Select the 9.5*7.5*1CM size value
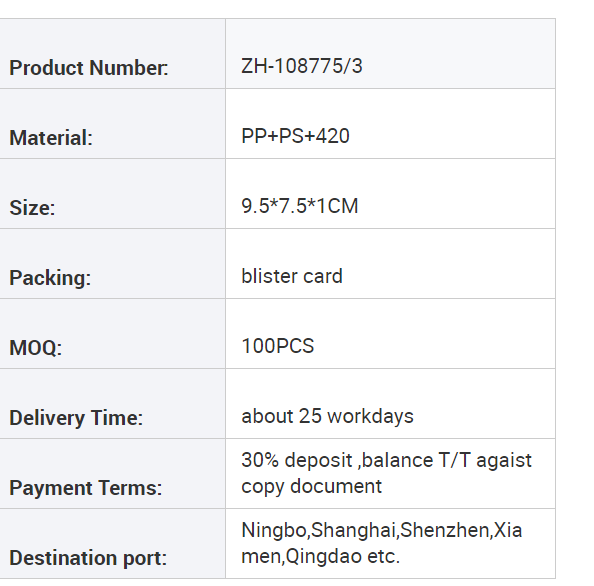The height and width of the screenshot is (586, 594). pyautogui.click(x=300, y=206)
